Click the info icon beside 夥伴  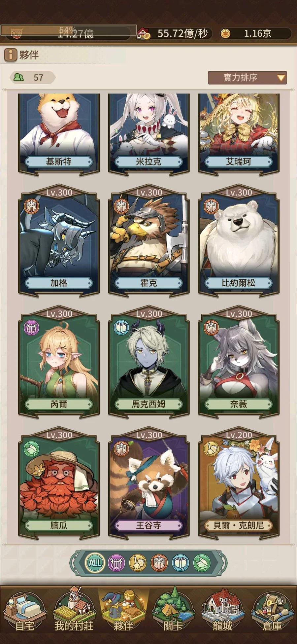(10, 55)
